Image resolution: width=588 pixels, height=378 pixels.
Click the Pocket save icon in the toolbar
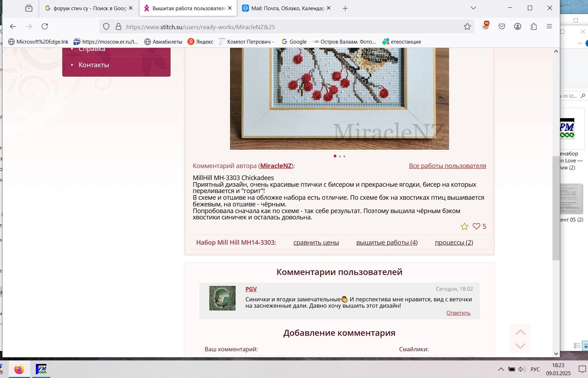click(501, 26)
